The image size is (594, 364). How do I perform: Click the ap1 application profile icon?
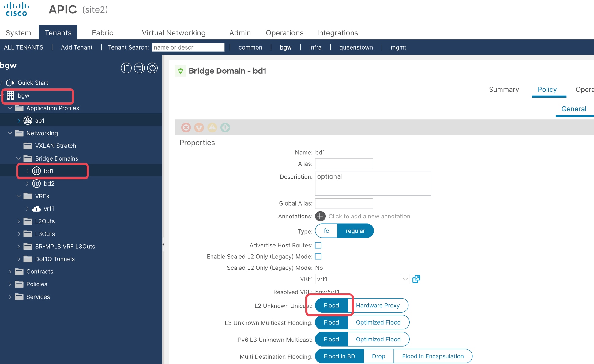pyautogui.click(x=28, y=121)
